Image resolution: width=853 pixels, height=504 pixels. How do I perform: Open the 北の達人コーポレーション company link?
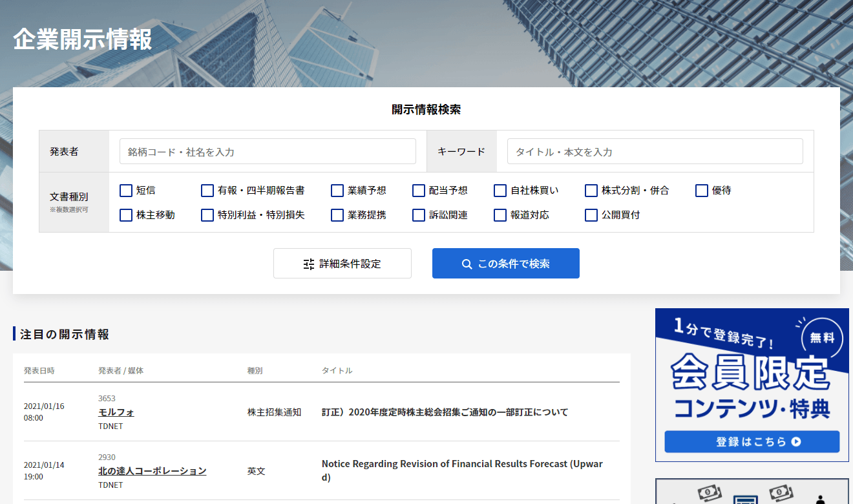coord(153,471)
